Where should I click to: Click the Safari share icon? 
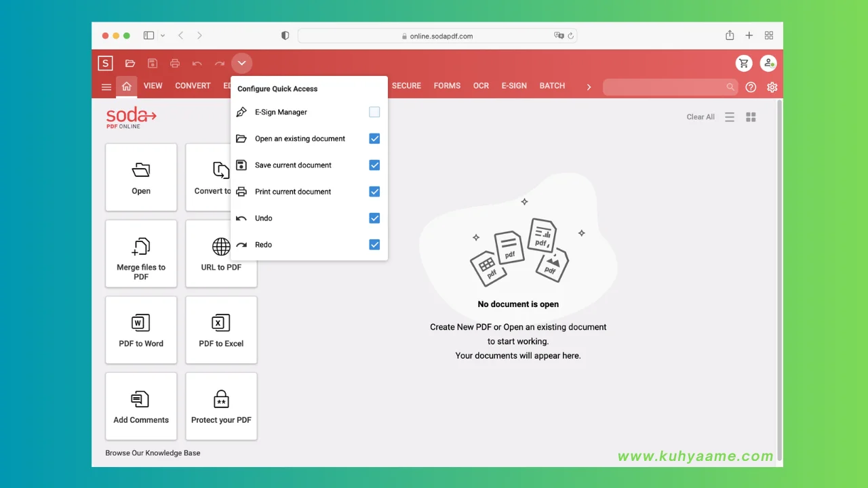point(730,35)
